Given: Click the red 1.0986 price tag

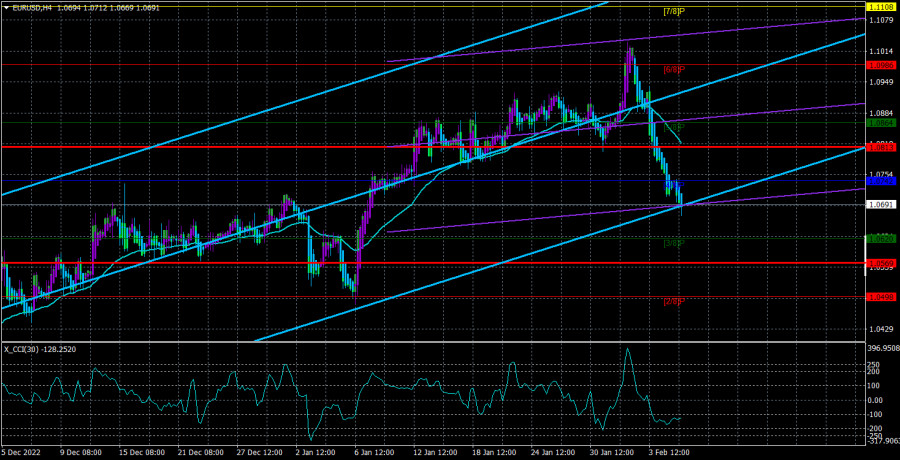Looking at the screenshot, I should (x=881, y=65).
